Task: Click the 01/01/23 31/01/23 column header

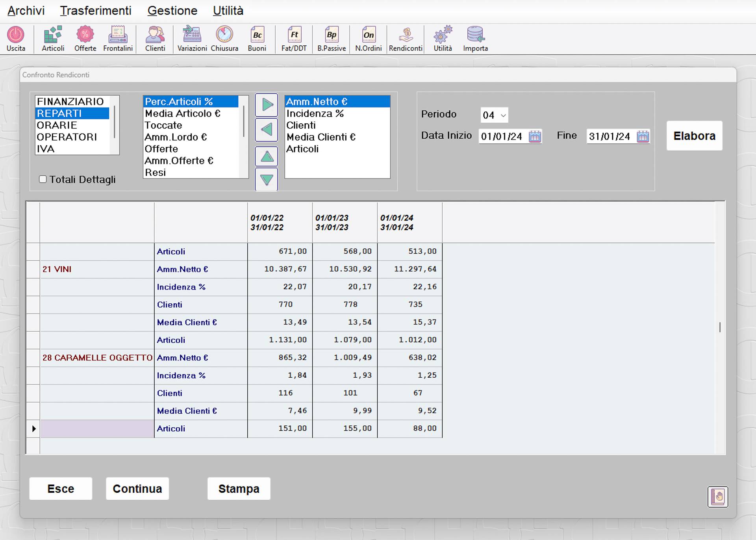Action: click(x=345, y=223)
